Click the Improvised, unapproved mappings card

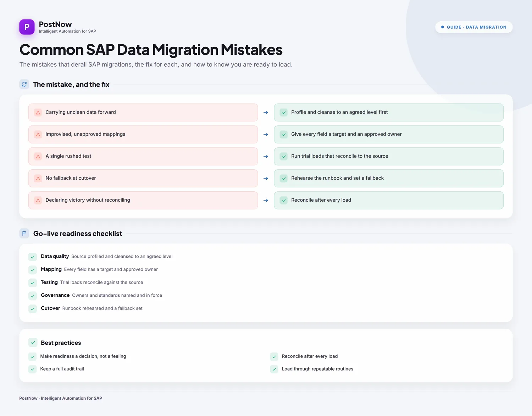[143, 135]
